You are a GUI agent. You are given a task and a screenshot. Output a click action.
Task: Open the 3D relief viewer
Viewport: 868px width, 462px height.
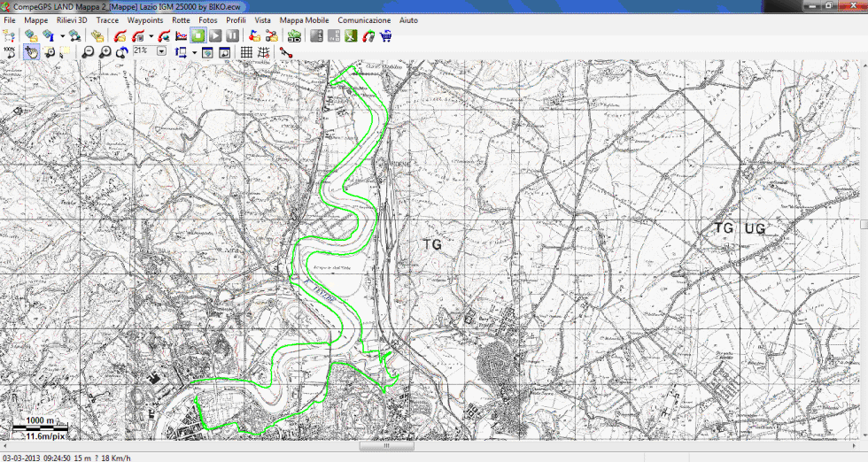point(294,36)
